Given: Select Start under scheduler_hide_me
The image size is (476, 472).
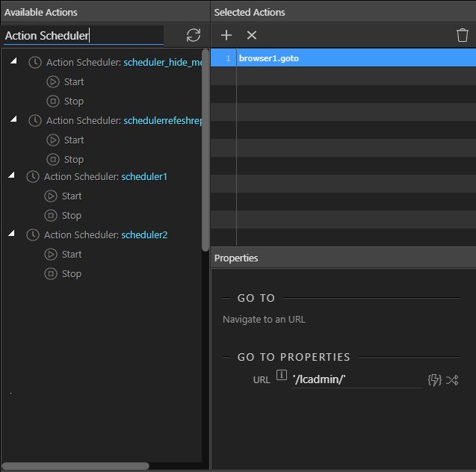Looking at the screenshot, I should pos(74,82).
